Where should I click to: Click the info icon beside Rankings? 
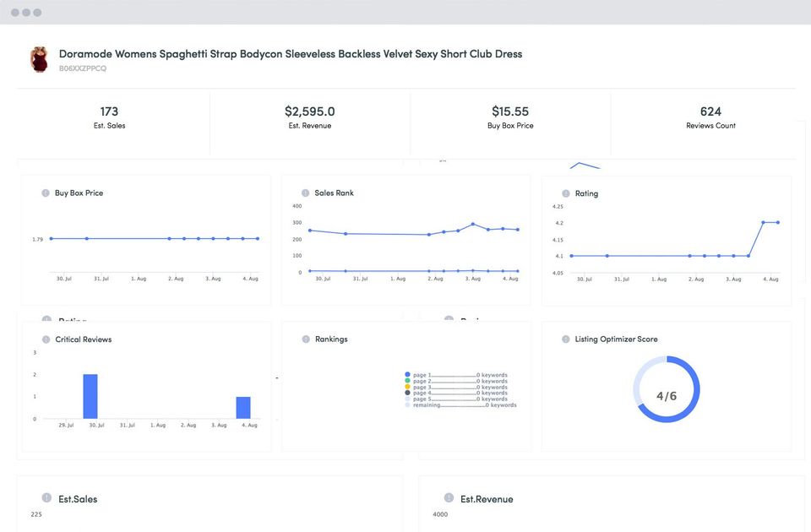pyautogui.click(x=306, y=339)
